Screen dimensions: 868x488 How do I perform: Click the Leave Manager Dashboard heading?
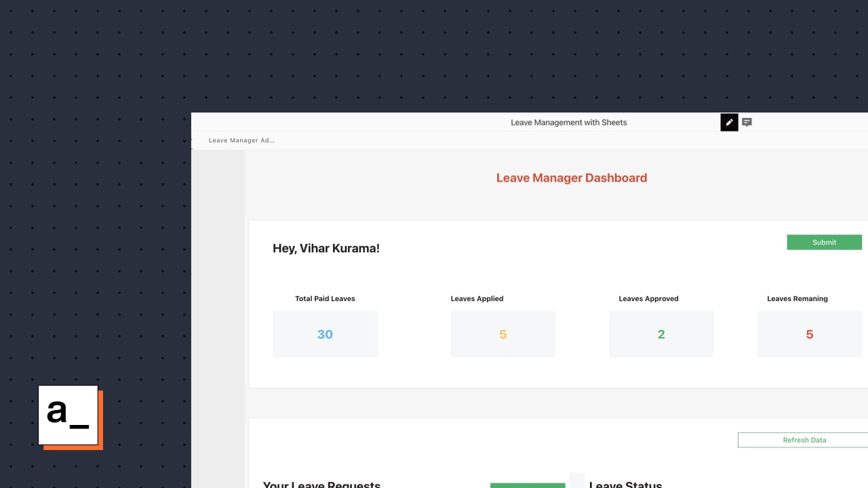tap(572, 178)
